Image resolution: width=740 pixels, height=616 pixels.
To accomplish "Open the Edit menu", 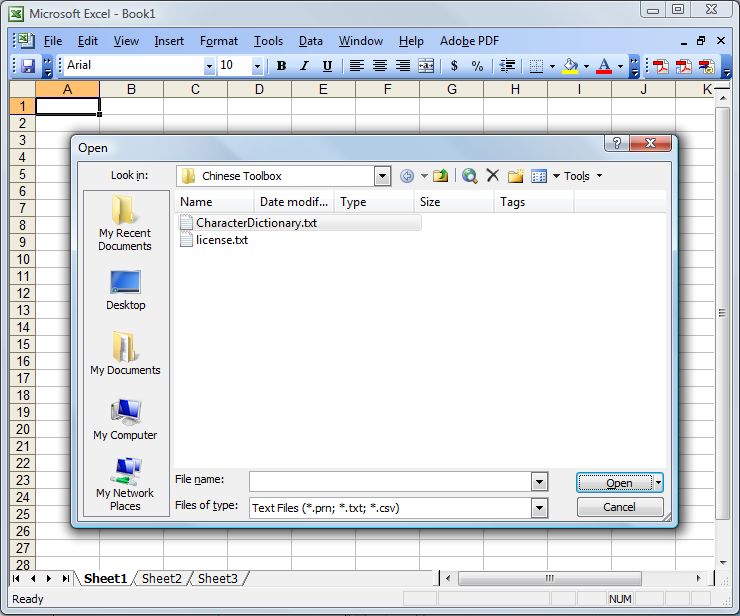I will pos(88,41).
